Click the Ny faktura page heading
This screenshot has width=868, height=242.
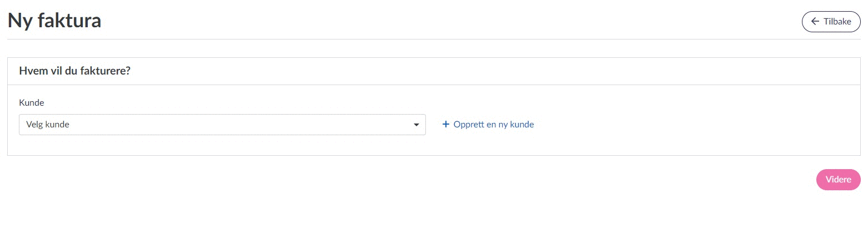pyautogui.click(x=54, y=21)
